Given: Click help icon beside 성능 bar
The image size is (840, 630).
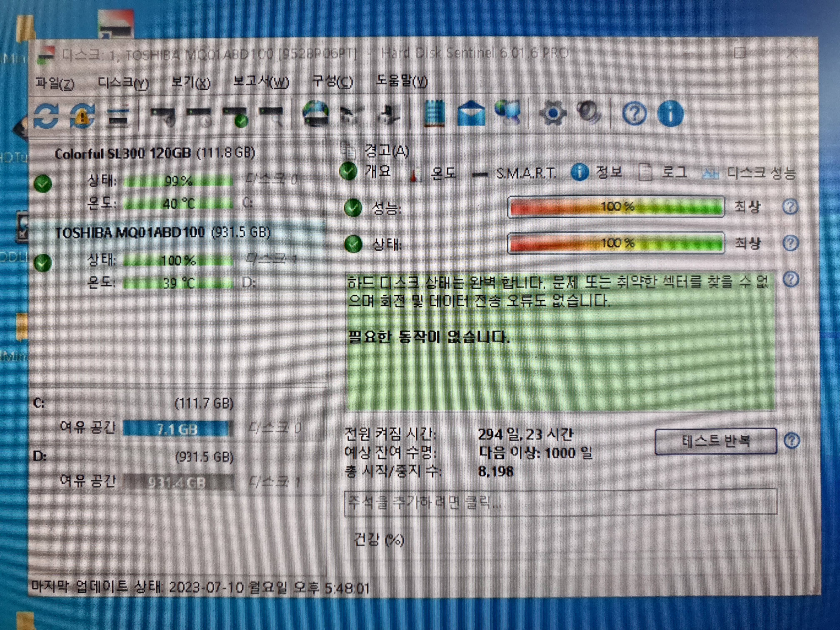Looking at the screenshot, I should coord(790,207).
